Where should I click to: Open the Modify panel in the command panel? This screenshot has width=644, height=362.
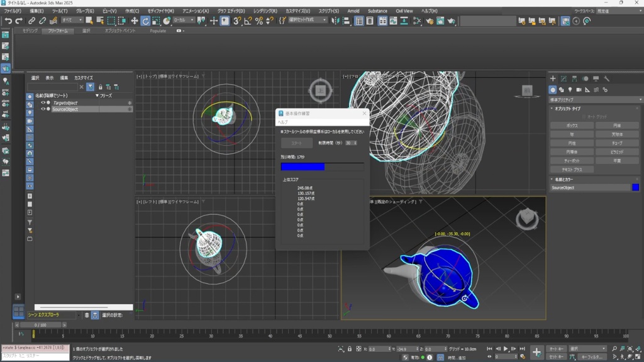(564, 79)
